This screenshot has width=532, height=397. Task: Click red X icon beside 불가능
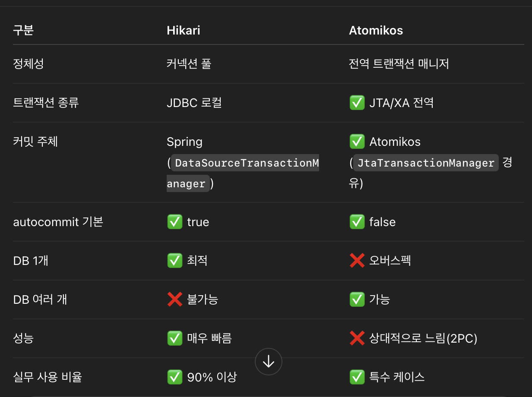coord(175,299)
